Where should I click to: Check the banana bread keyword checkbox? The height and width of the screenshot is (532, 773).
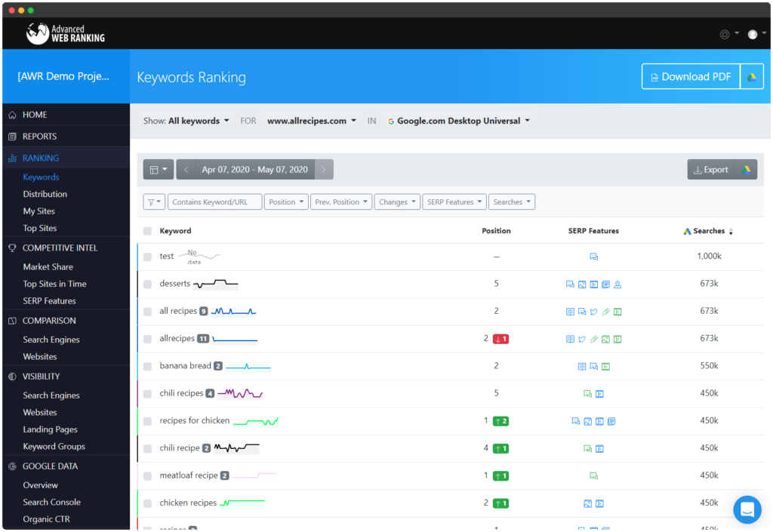[147, 367]
